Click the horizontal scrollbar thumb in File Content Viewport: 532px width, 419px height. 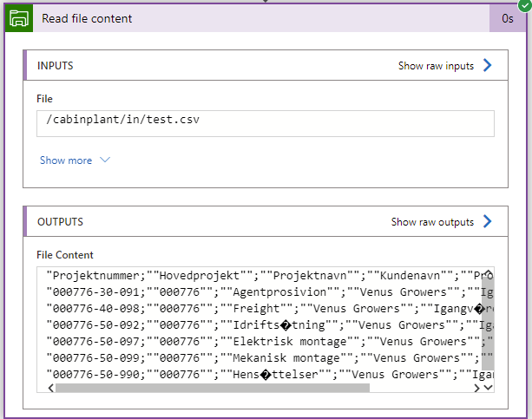[x=213, y=388]
